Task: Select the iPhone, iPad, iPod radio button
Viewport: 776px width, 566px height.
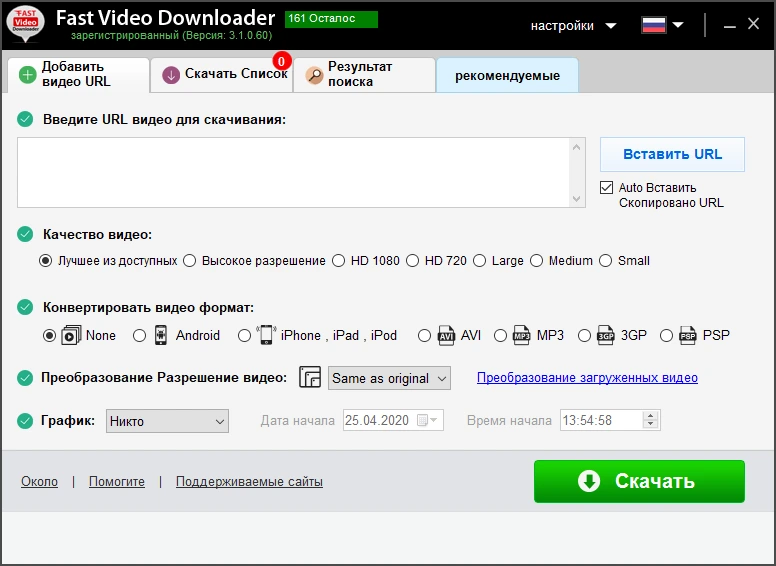Action: (244, 336)
